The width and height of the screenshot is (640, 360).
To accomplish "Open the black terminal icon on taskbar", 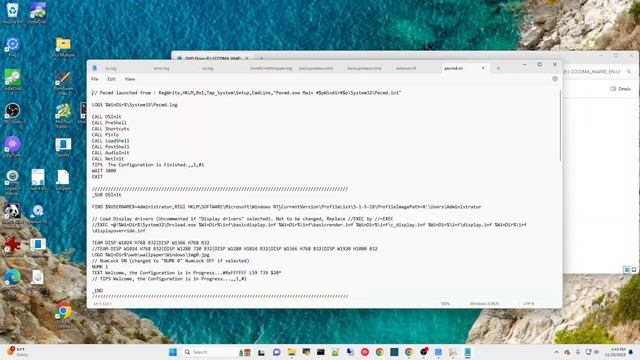I will (321, 352).
